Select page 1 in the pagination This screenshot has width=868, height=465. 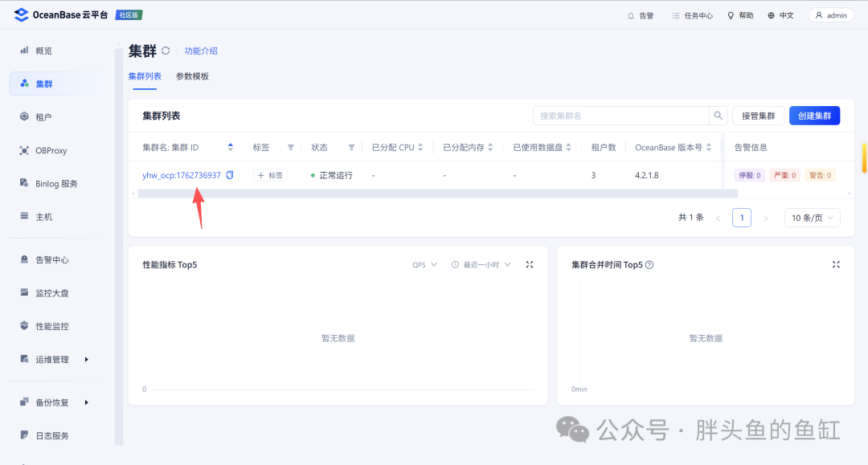coord(742,218)
